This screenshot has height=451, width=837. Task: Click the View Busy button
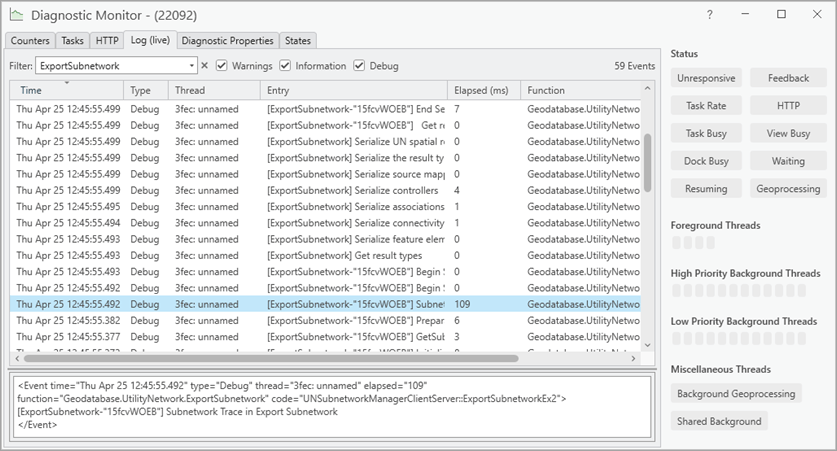click(x=788, y=133)
